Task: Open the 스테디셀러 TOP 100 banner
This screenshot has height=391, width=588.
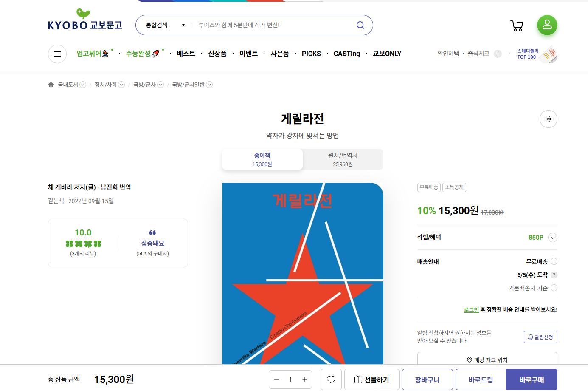Action: pos(537,54)
